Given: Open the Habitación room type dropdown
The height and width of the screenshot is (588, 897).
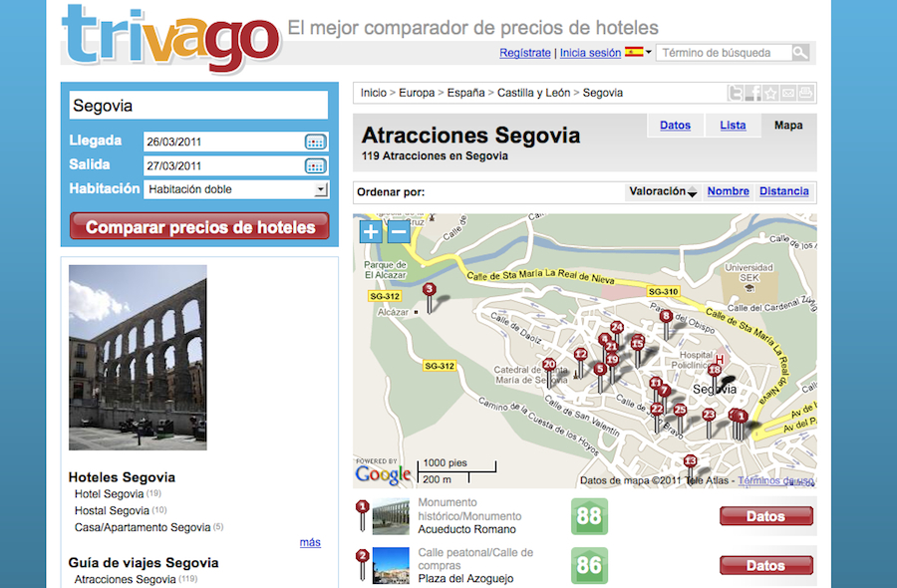Looking at the screenshot, I should click(x=236, y=189).
